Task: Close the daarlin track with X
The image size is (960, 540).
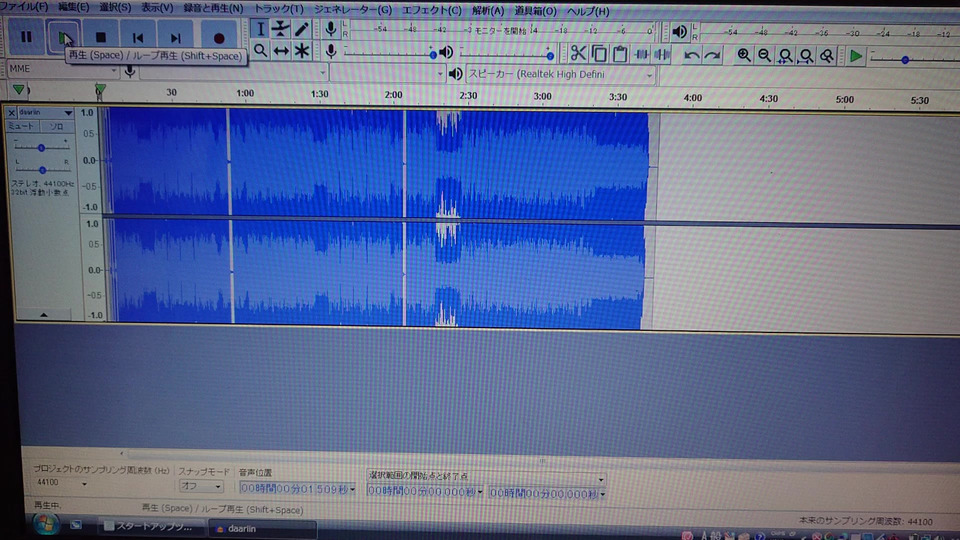Action: [x=11, y=113]
